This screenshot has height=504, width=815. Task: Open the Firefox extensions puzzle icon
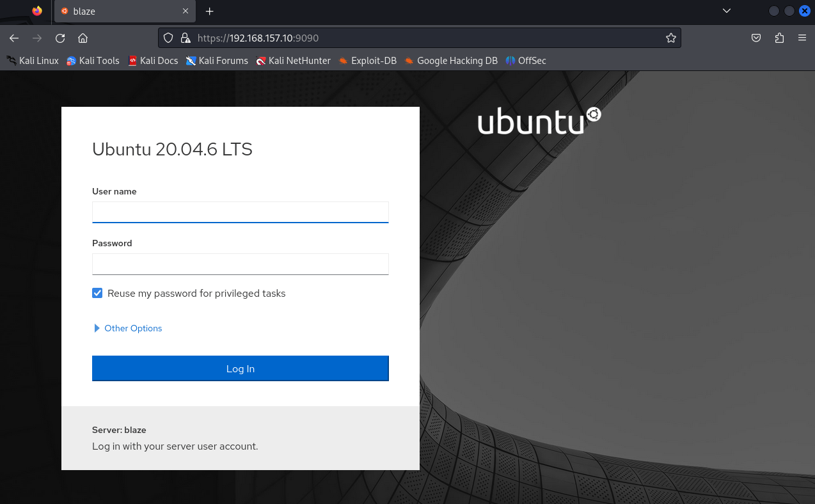pos(779,38)
